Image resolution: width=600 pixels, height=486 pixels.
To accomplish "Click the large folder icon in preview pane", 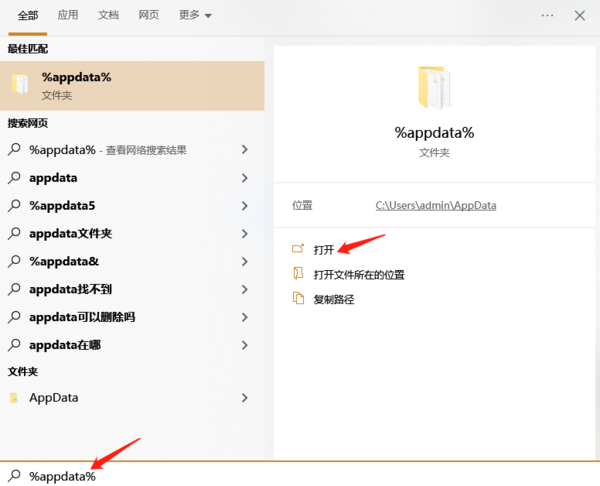I will pyautogui.click(x=434, y=88).
